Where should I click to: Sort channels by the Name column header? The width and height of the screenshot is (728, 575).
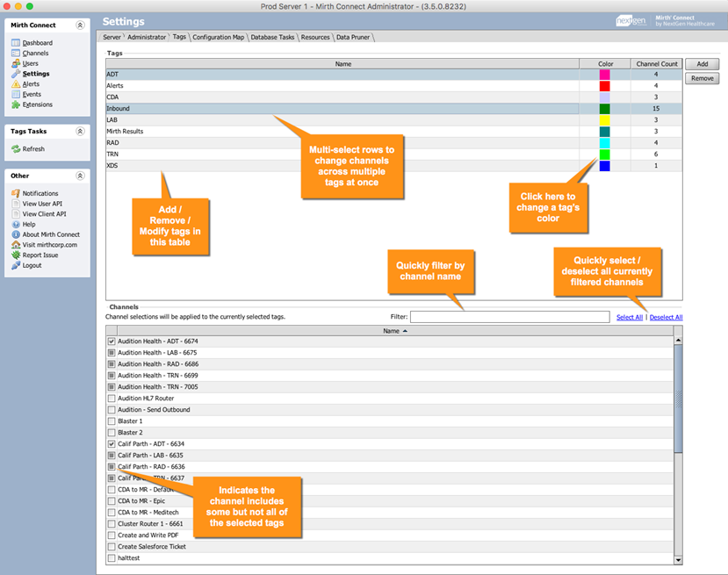pos(395,331)
